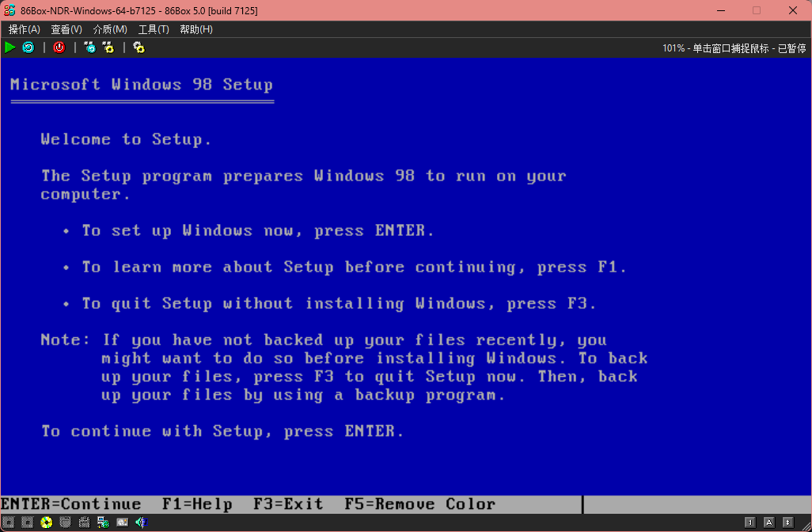The image size is (812, 532).
Task: Click 'To quit Setup without installing Windows' line
Action: (x=340, y=303)
